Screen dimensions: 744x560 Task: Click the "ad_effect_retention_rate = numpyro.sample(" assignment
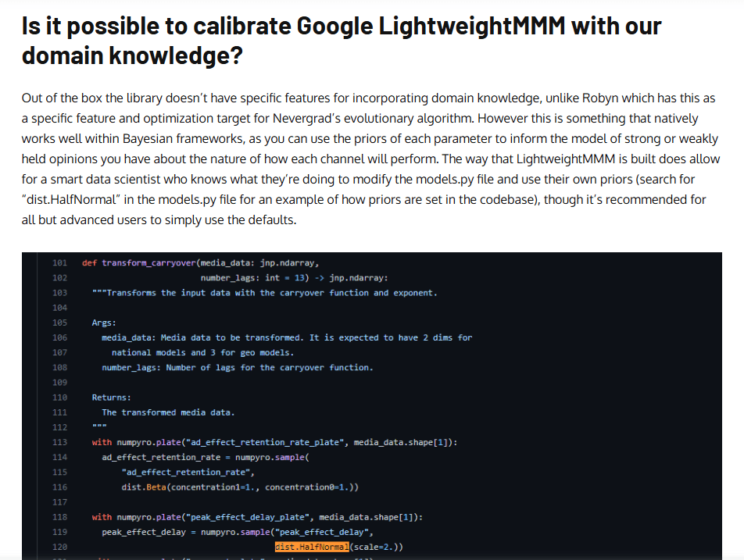coord(206,457)
